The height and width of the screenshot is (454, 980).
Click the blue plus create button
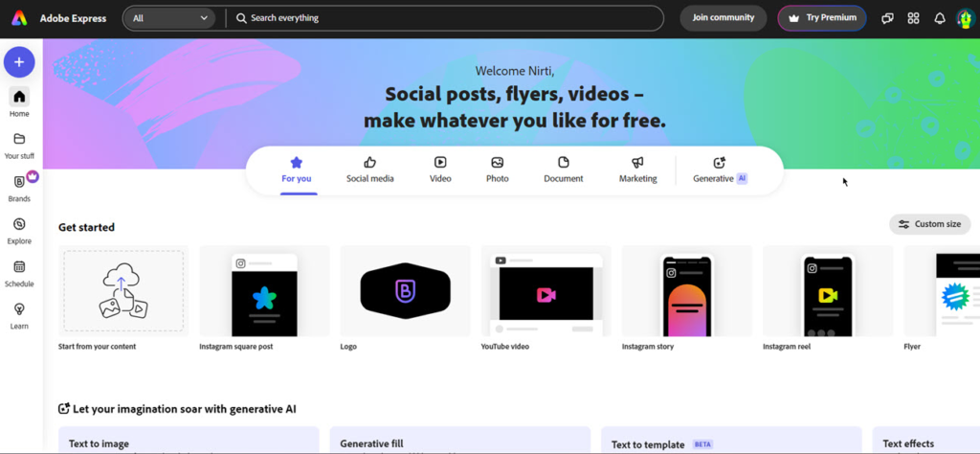19,62
